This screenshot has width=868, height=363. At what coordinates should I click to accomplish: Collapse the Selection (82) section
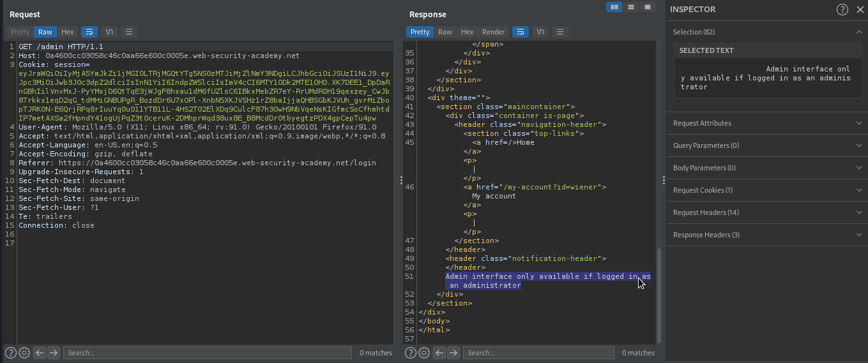click(x=767, y=32)
